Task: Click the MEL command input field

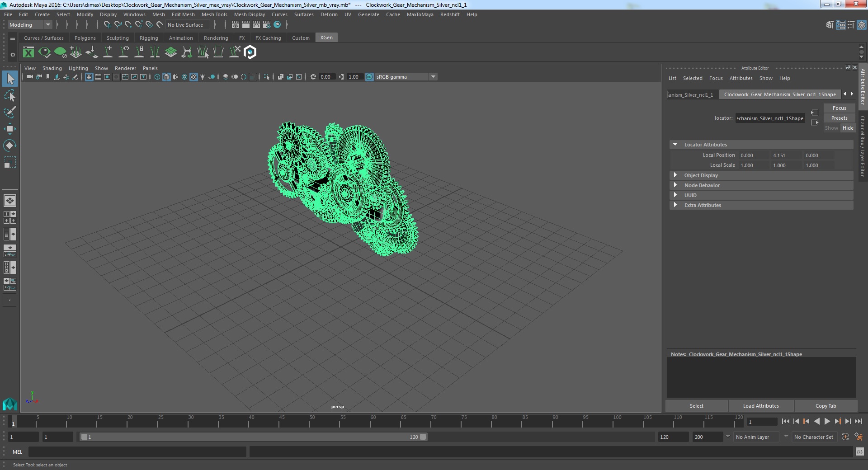Action: click(x=137, y=452)
